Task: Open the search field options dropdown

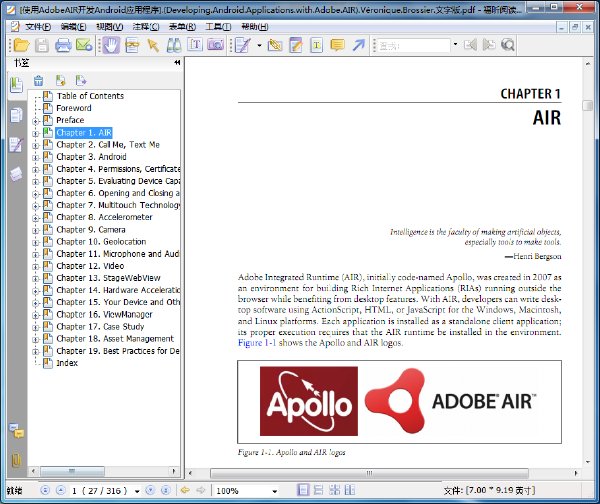Action: [x=455, y=44]
